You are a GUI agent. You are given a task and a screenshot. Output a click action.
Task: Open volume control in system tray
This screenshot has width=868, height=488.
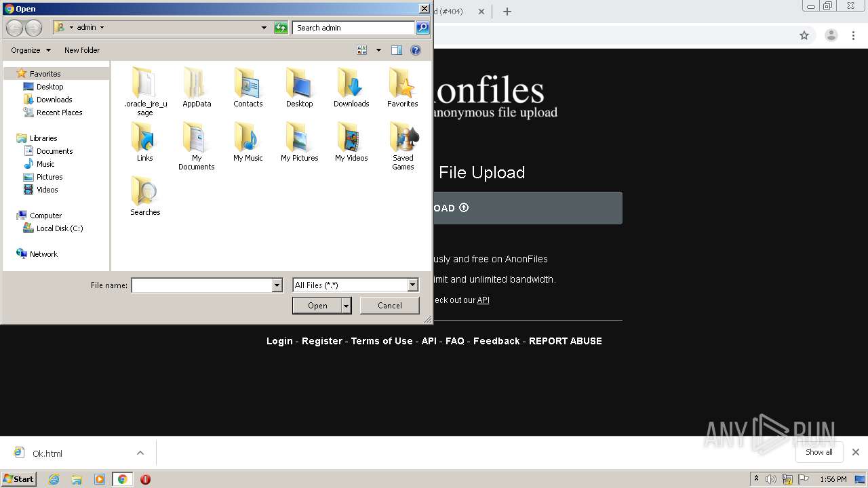pyautogui.click(x=771, y=479)
